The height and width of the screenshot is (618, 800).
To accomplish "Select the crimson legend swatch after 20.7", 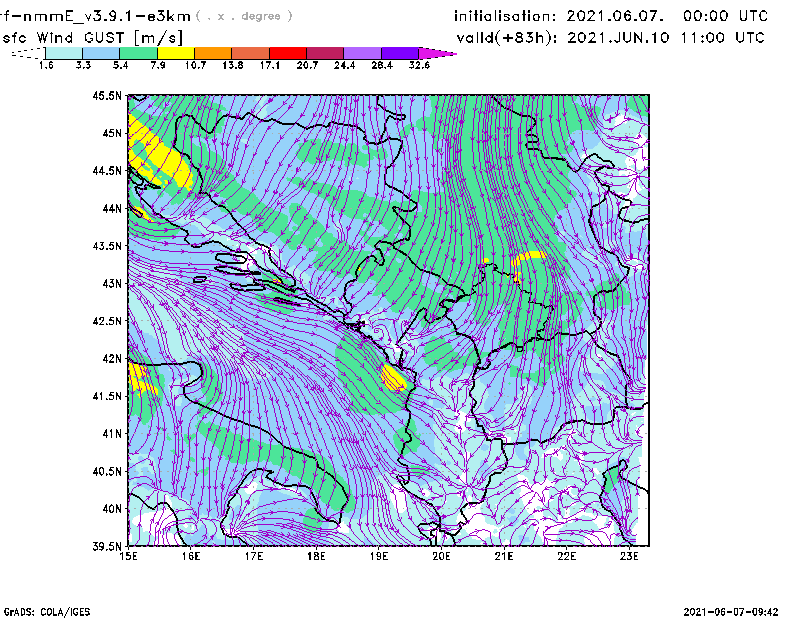I will click(325, 53).
